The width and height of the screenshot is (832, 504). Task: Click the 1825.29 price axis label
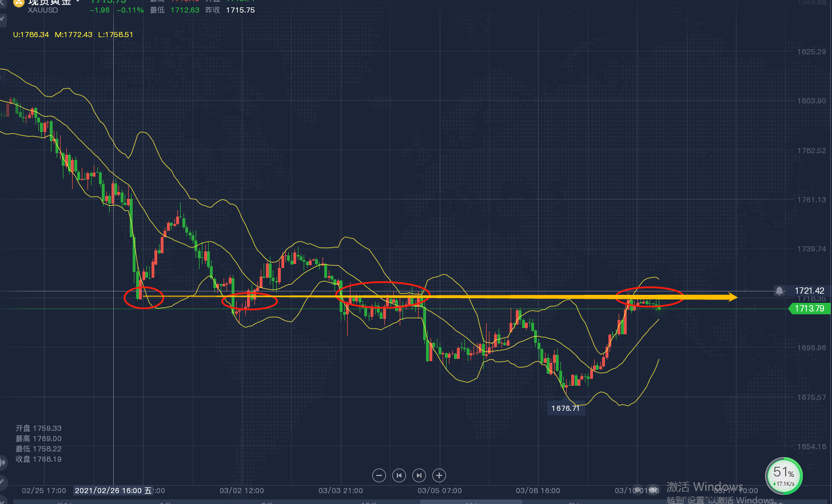[x=811, y=52]
